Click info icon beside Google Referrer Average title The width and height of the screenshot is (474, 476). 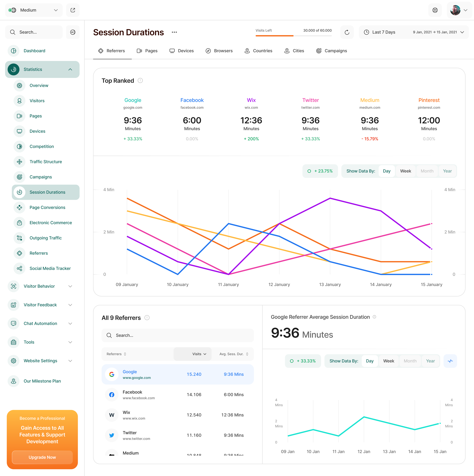374,317
